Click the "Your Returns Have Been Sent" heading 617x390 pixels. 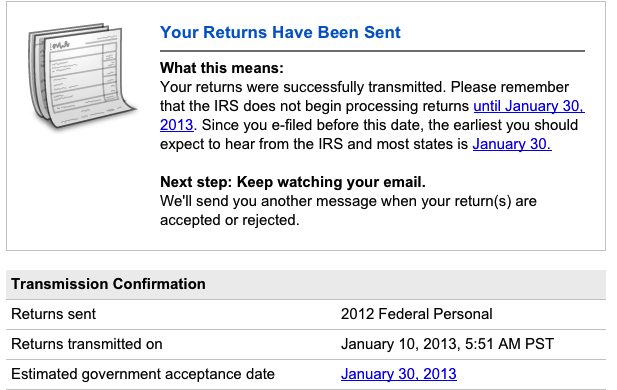pyautogui.click(x=280, y=32)
